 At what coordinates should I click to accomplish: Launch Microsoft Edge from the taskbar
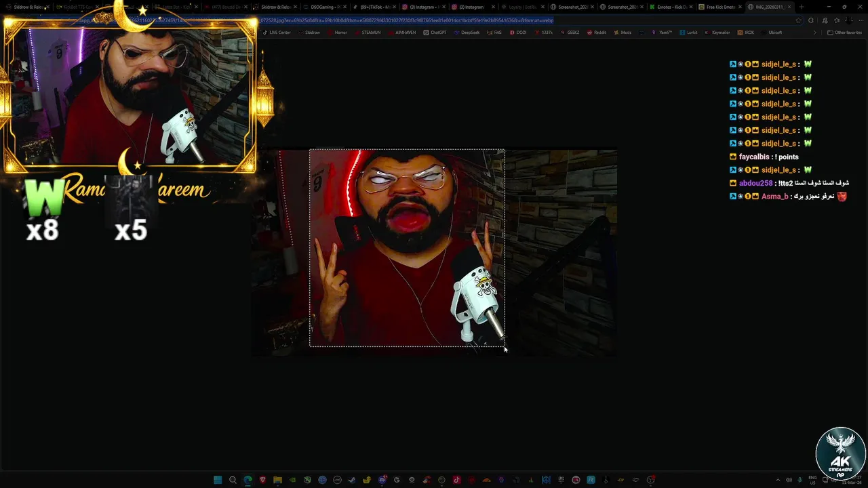tap(248, 480)
